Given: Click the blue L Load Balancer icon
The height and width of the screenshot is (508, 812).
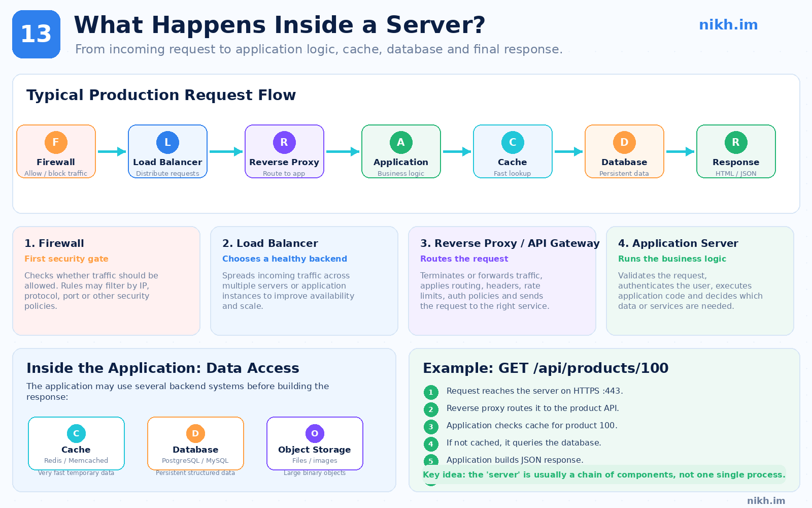Looking at the screenshot, I should (167, 142).
